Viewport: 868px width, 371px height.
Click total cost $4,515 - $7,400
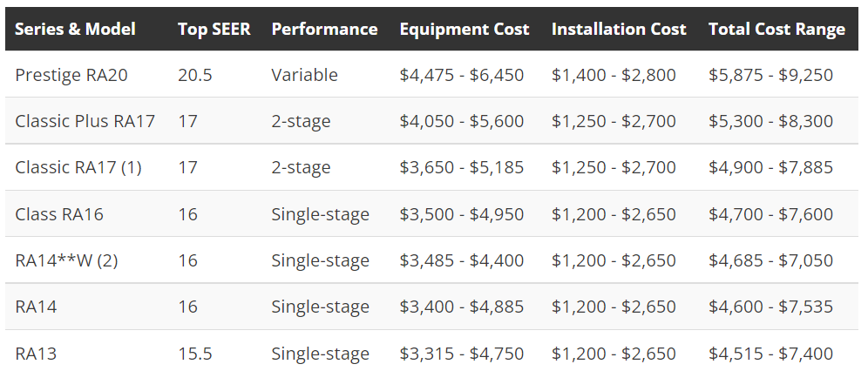770,354
